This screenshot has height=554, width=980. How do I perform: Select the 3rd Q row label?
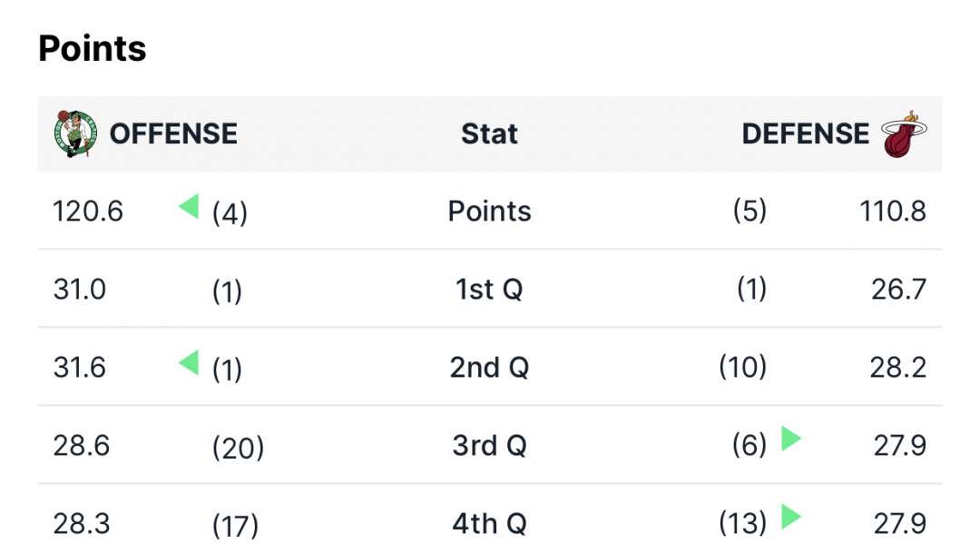point(489,446)
